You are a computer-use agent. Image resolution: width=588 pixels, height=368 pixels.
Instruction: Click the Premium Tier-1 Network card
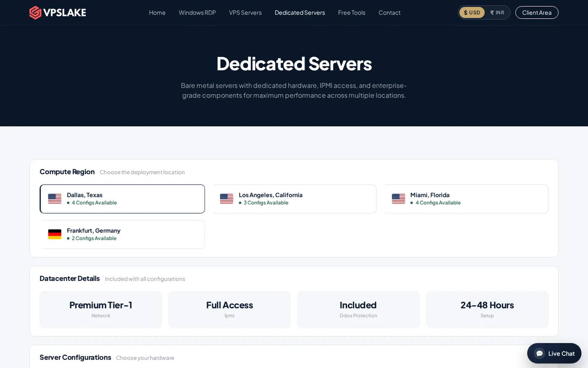101,310
